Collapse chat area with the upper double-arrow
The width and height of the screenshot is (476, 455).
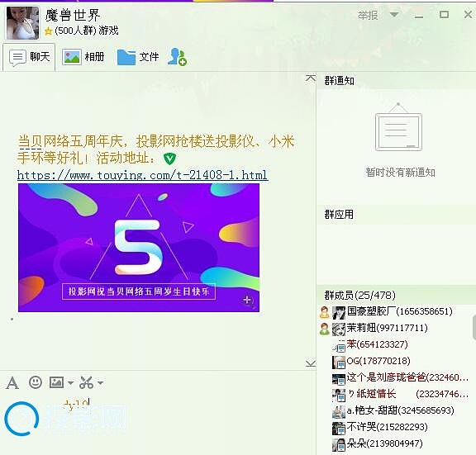click(310, 78)
